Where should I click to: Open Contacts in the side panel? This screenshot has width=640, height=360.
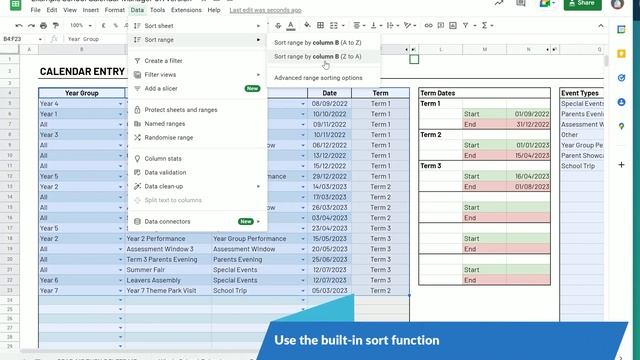pyautogui.click(x=621, y=102)
